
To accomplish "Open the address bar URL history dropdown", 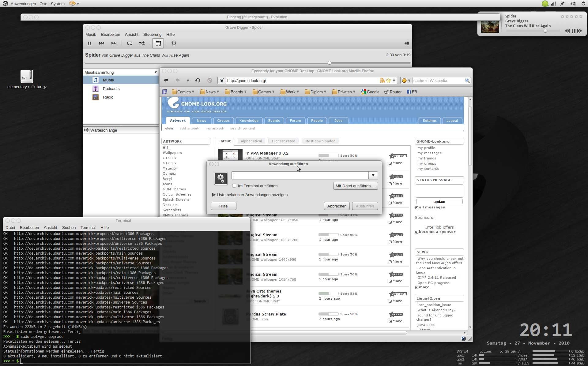I will (394, 80).
